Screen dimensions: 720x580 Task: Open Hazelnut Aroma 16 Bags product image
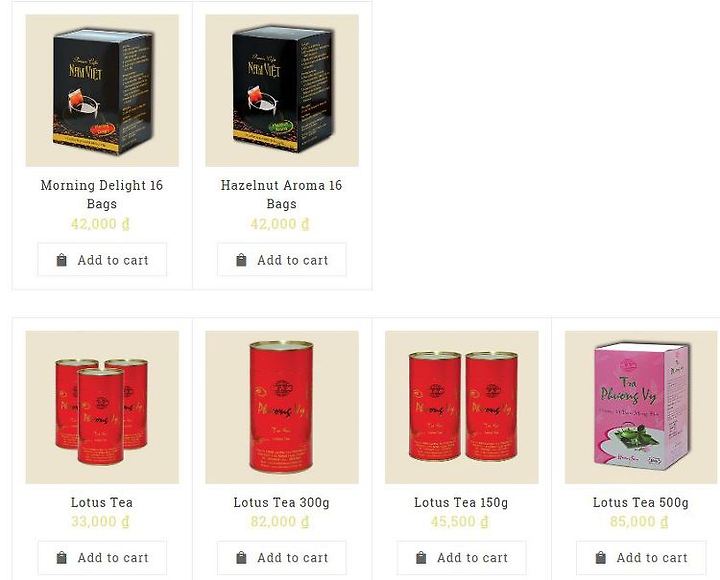click(281, 90)
